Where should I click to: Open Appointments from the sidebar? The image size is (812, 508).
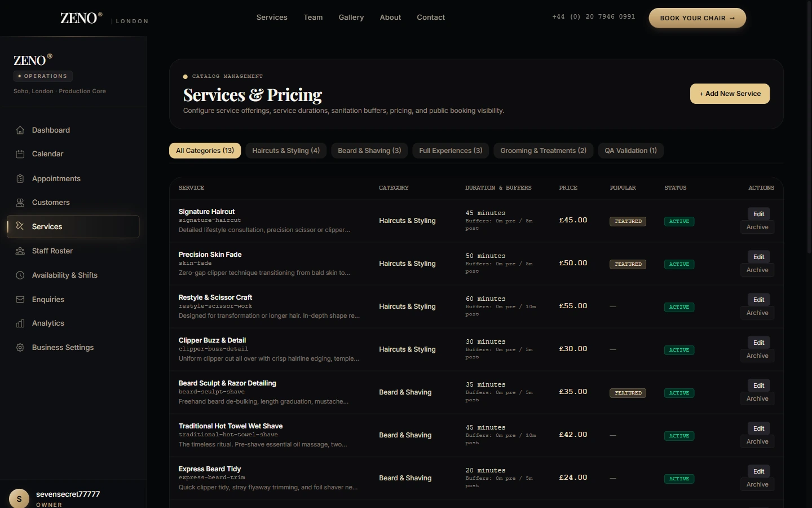(73, 179)
